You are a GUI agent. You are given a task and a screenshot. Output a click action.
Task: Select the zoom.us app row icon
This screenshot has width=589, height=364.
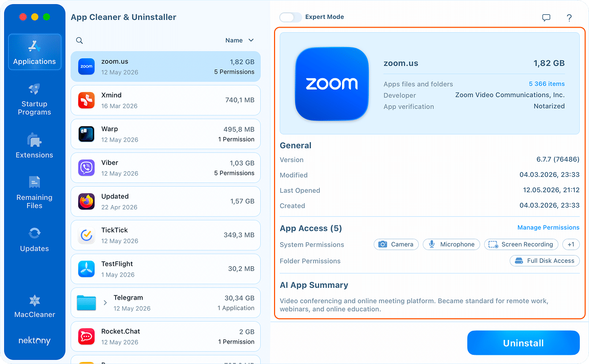pos(86,66)
